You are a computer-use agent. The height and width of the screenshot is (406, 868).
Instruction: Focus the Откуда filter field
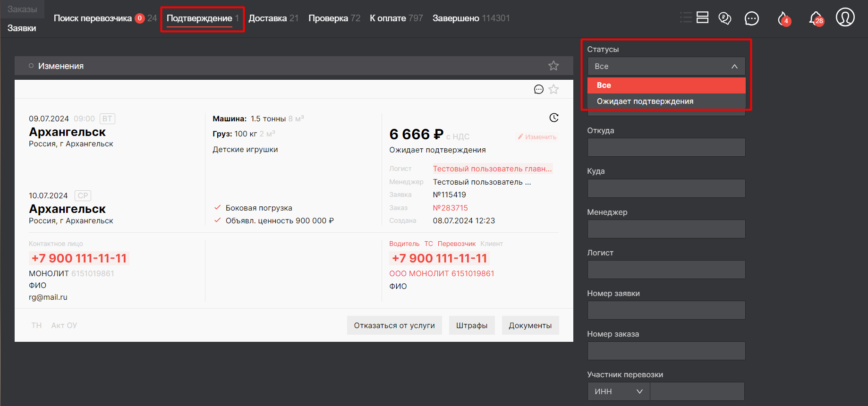666,147
